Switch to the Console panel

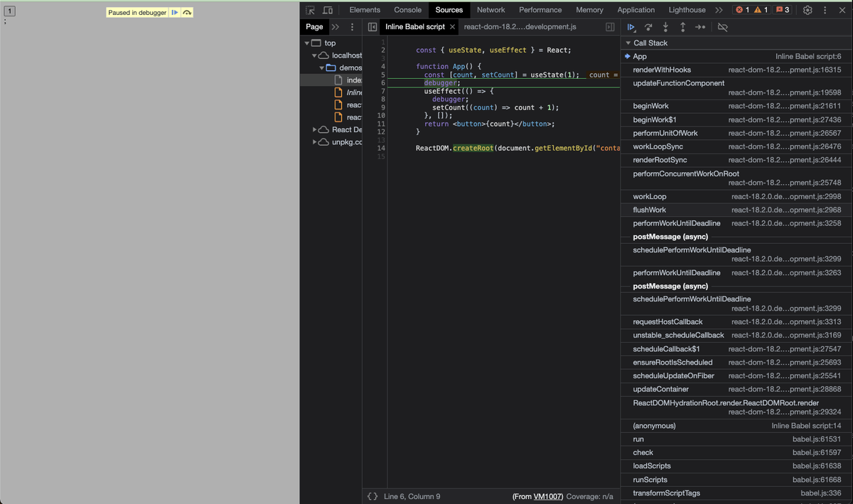pyautogui.click(x=408, y=10)
